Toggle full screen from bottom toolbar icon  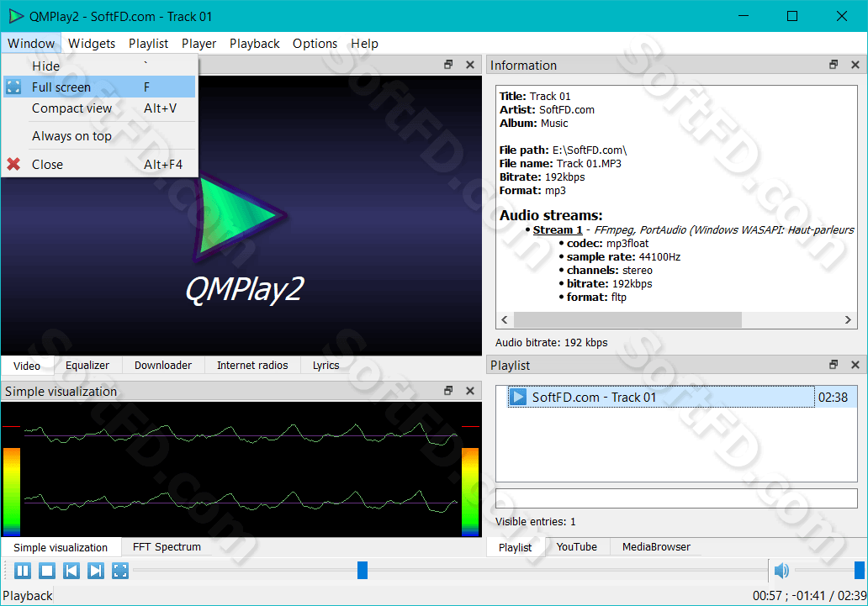pos(120,571)
